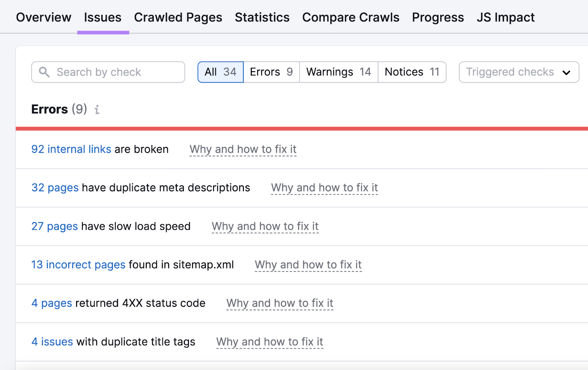Open the 92 broken internal links list
Screen dimensions: 588x370
pyautogui.click(x=71, y=149)
